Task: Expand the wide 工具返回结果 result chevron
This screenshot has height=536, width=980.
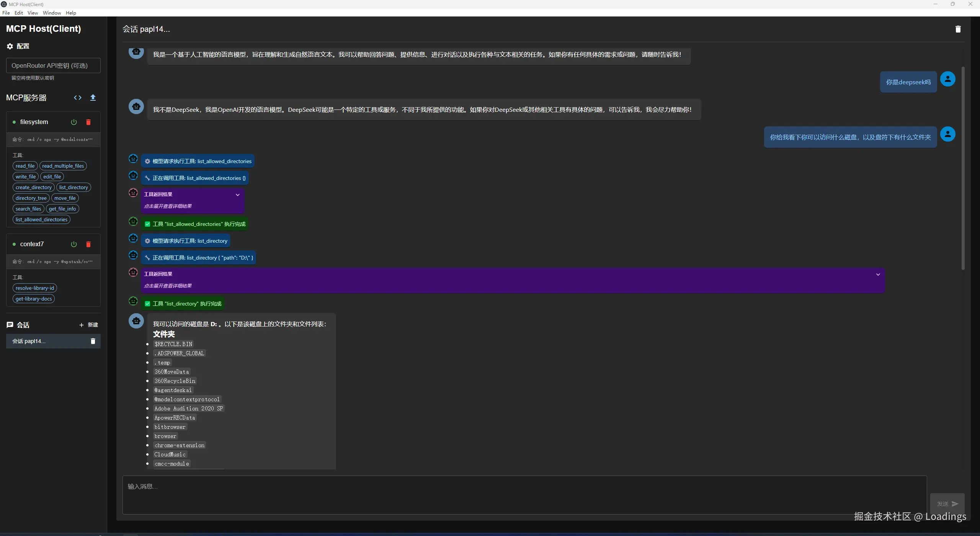Action: 878,275
